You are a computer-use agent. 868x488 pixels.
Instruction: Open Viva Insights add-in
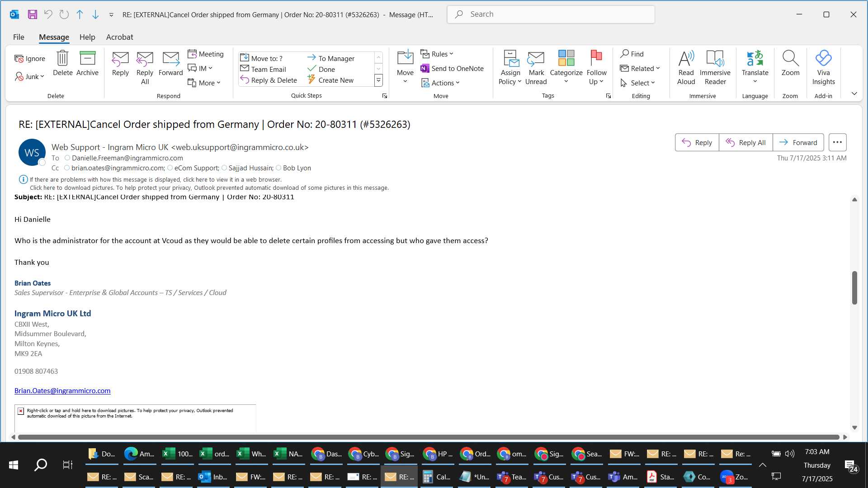point(823,68)
